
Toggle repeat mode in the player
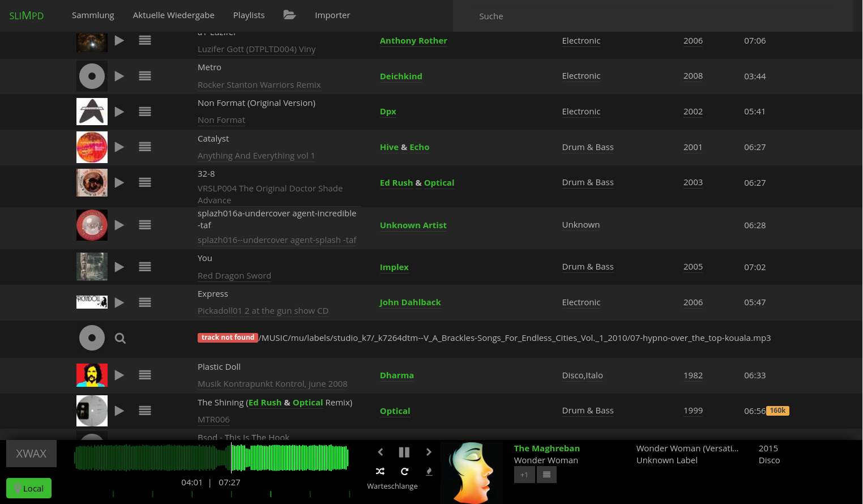click(404, 471)
